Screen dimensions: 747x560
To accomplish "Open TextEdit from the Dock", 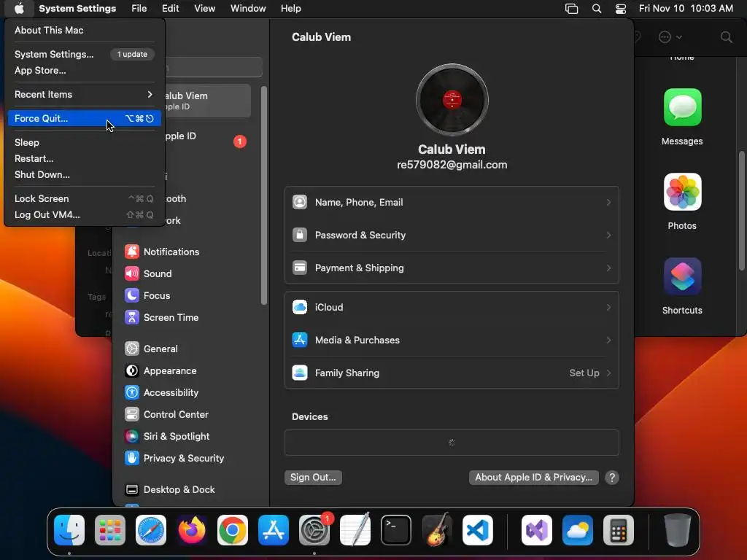I will tap(355, 529).
